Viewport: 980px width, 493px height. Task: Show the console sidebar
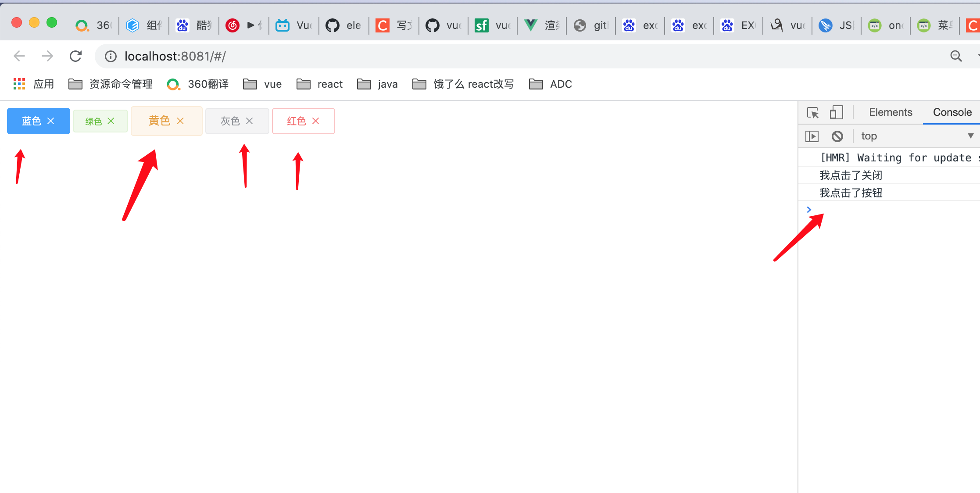coord(812,136)
